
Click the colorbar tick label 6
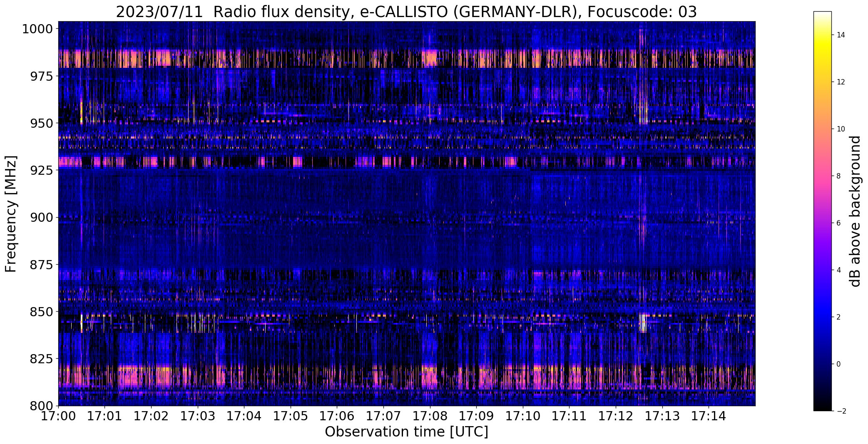[x=839, y=223]
